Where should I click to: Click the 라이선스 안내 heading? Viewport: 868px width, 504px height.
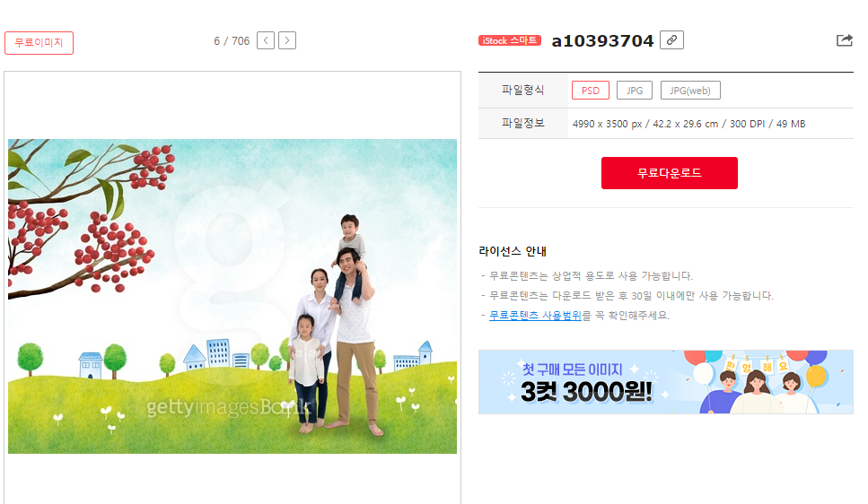513,251
